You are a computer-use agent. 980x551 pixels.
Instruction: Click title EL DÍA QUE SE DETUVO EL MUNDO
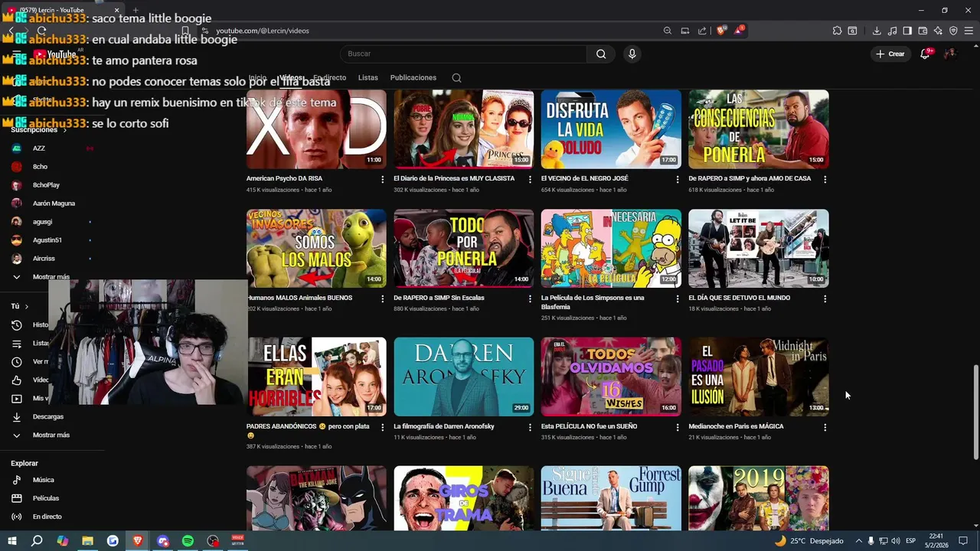[x=739, y=298]
